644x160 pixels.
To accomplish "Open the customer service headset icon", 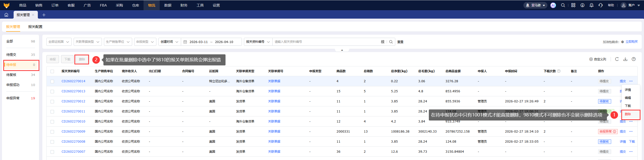I will 600,5.
